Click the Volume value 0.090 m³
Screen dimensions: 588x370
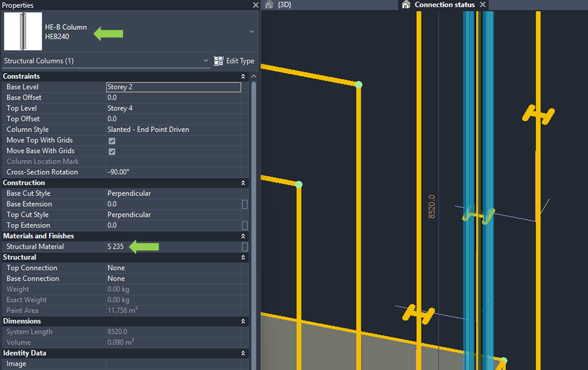pos(121,342)
